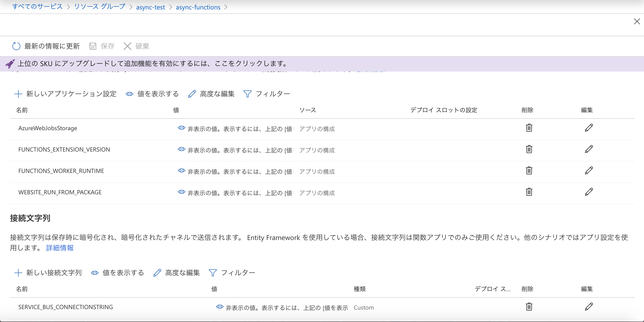Delete the AzureWebJobsStorage setting

pyautogui.click(x=529, y=128)
